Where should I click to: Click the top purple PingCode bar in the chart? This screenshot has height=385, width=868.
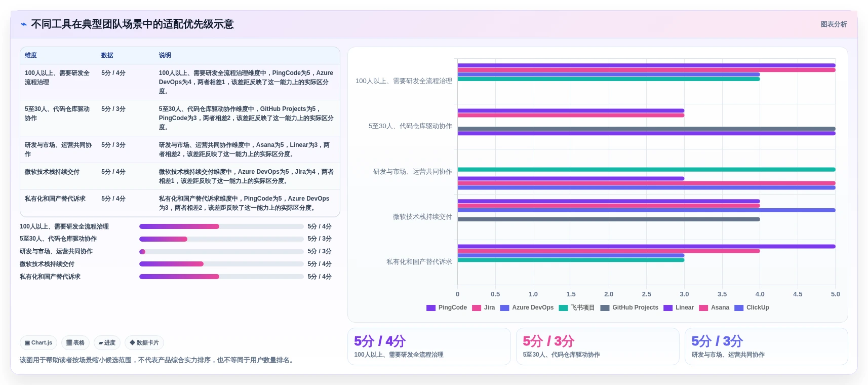647,65
